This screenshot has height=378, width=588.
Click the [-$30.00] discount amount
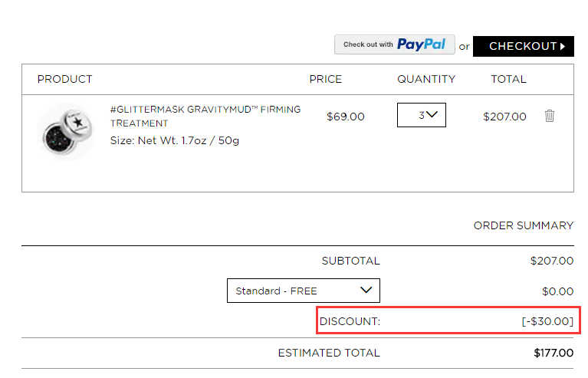(547, 321)
